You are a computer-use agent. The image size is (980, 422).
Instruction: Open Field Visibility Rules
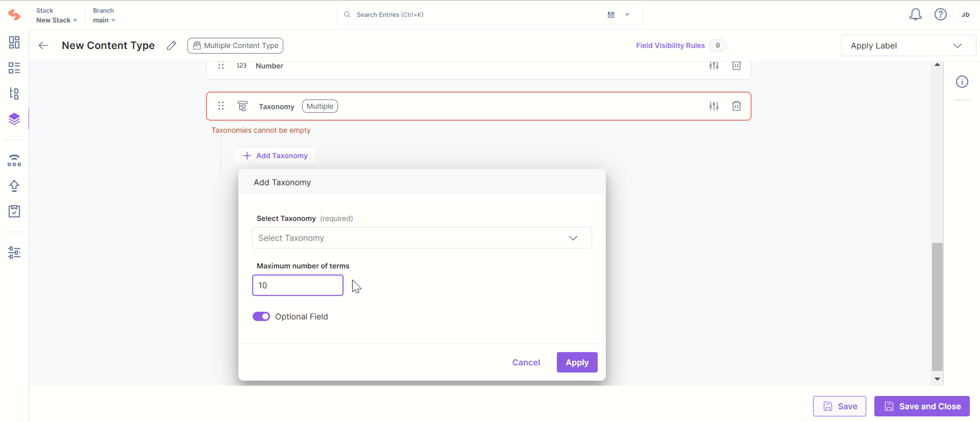pyautogui.click(x=670, y=46)
